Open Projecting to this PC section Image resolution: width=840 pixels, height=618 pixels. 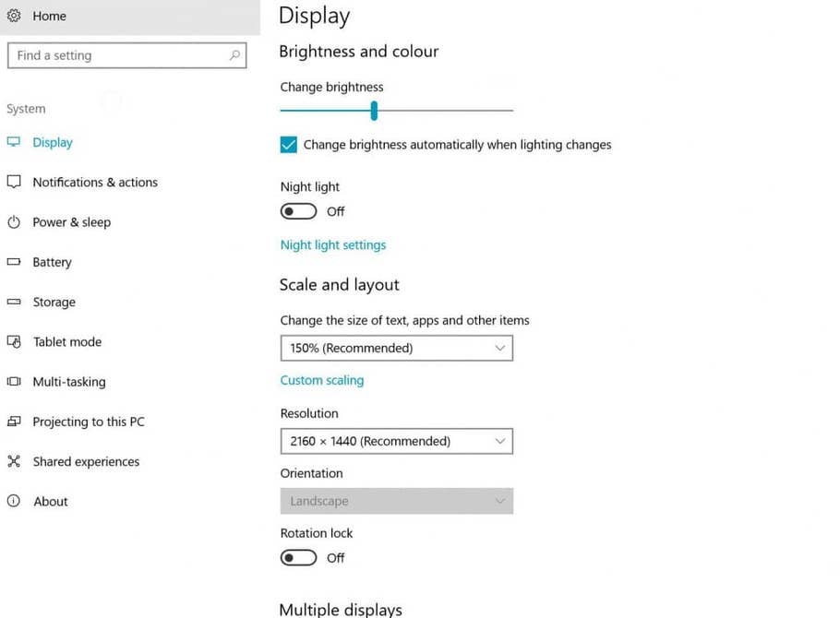[x=88, y=422]
